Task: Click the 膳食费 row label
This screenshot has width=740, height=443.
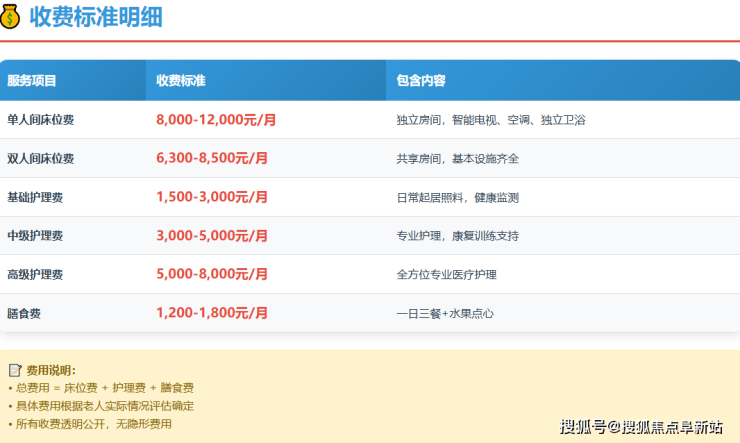Action: tap(24, 314)
